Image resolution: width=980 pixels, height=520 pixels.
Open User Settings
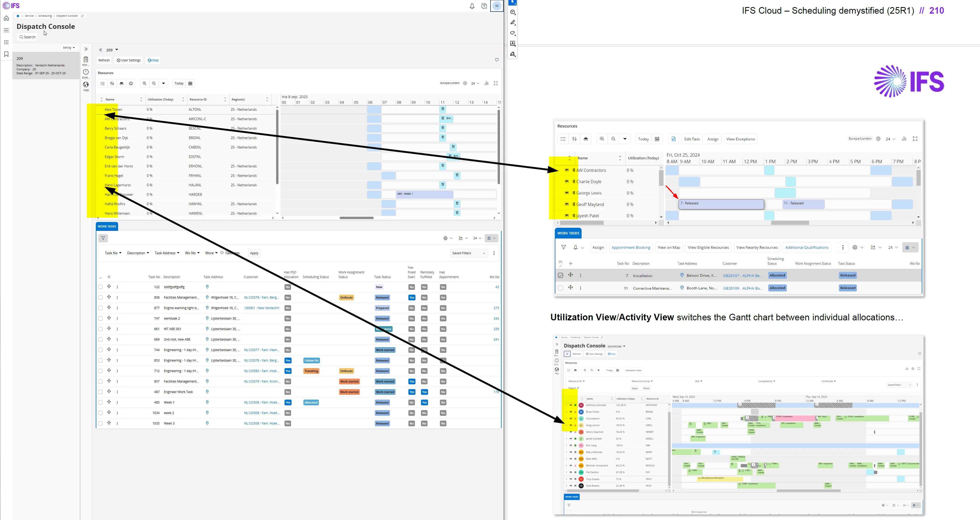129,60
